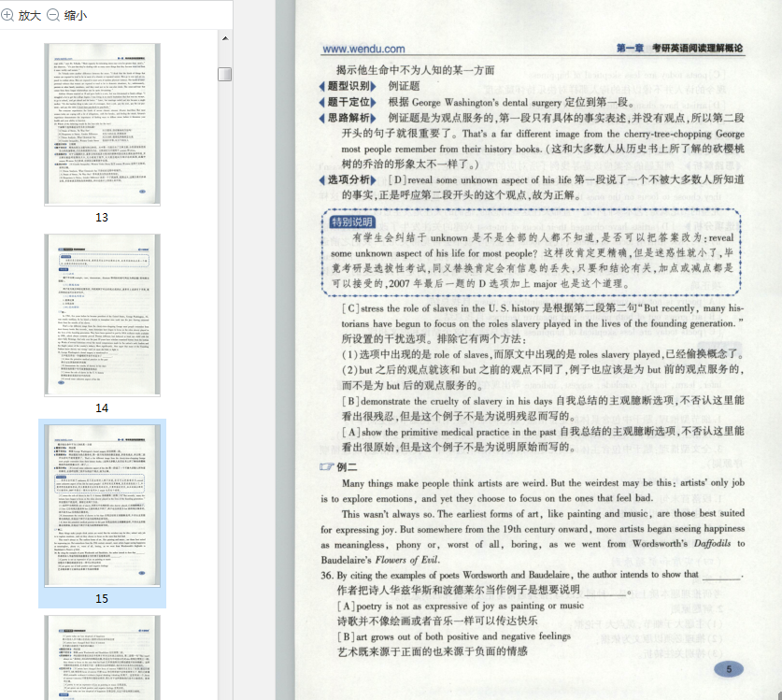Click the zoom out magnifier icon
The image size is (782, 700).
(53, 15)
